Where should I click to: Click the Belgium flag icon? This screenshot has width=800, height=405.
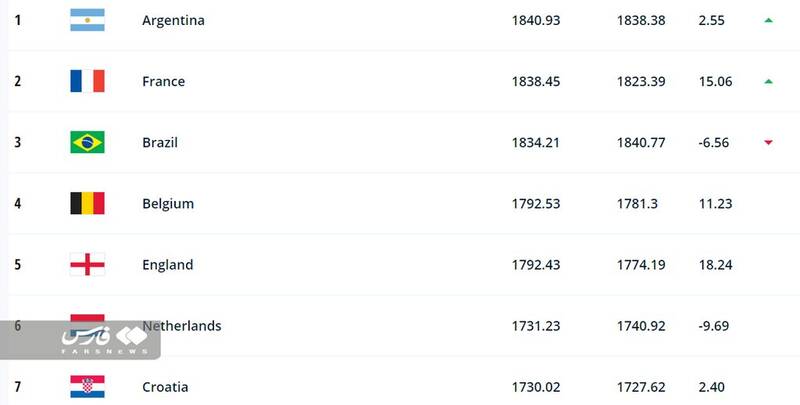87,203
